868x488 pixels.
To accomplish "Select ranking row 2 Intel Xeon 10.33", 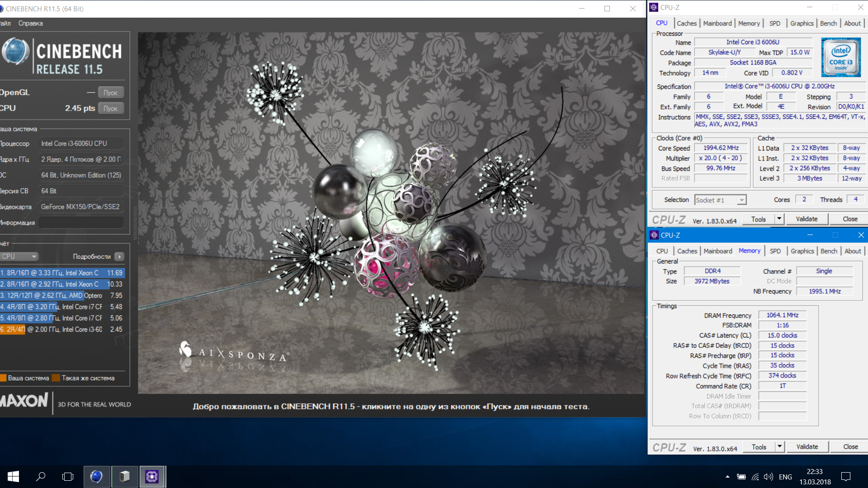I will (x=62, y=284).
